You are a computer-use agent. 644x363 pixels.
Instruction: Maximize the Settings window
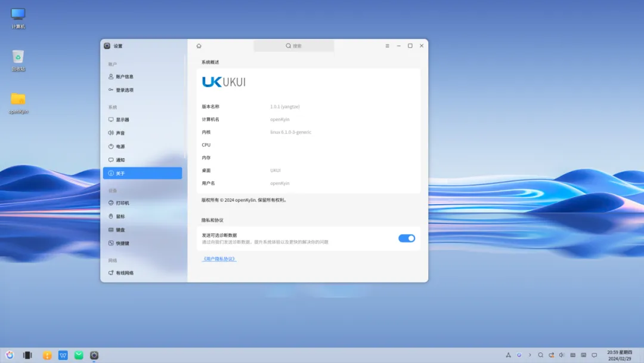[410, 46]
